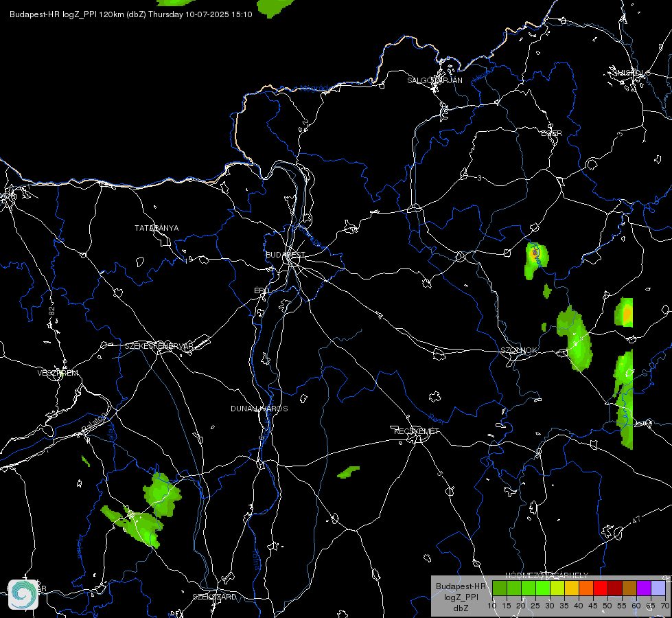This screenshot has height=618, width=672.
Task: Click the '10' value on the legend scale
Action: point(492,606)
